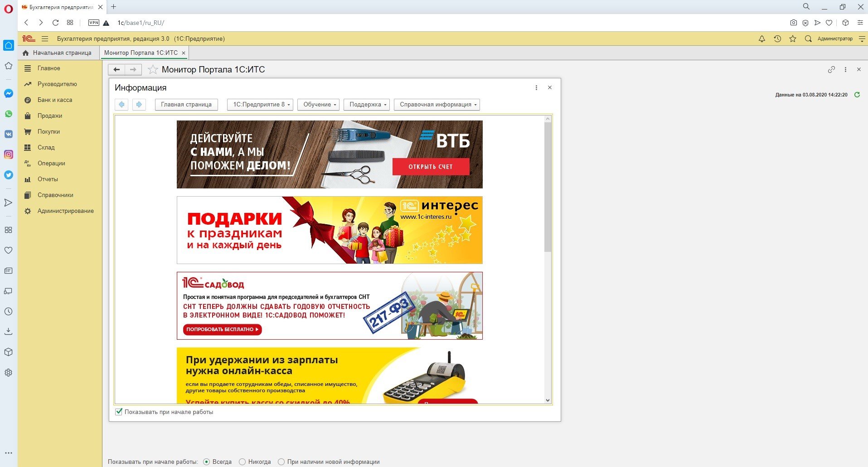Expand the 1С:Предприятие 8 dropdown
The height and width of the screenshot is (467, 868).
pos(260,105)
